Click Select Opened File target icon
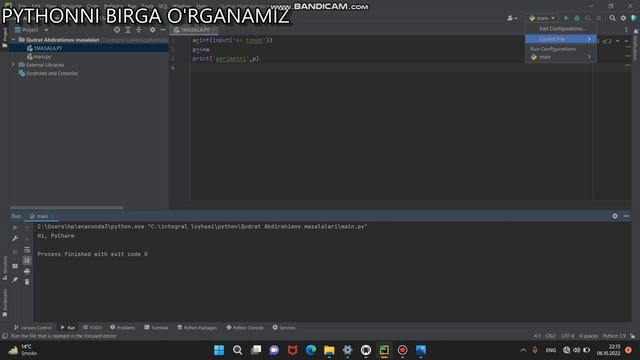Image resolution: width=640 pixels, height=360 pixels. pos(117,30)
